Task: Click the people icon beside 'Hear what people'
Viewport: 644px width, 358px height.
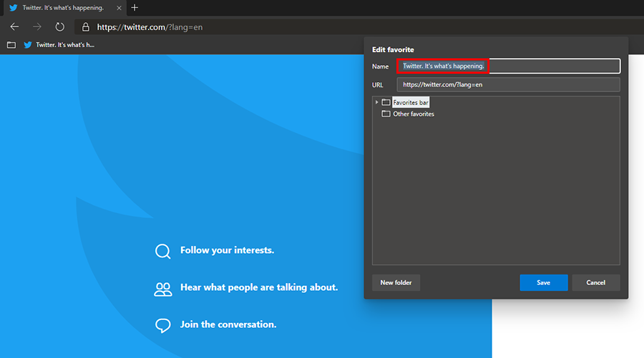Action: click(x=163, y=289)
